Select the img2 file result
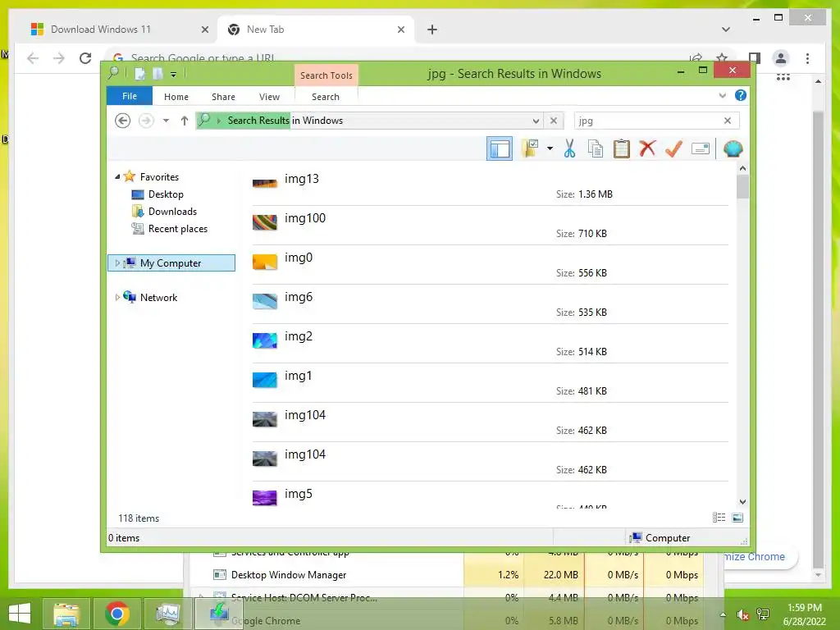Viewport: 840px width, 630px height. click(x=490, y=343)
